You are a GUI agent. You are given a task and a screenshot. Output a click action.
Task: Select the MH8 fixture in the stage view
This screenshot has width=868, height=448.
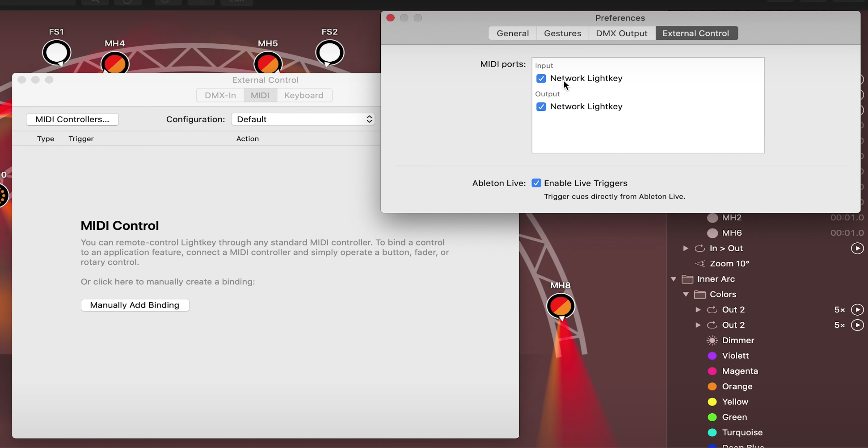pyautogui.click(x=560, y=306)
